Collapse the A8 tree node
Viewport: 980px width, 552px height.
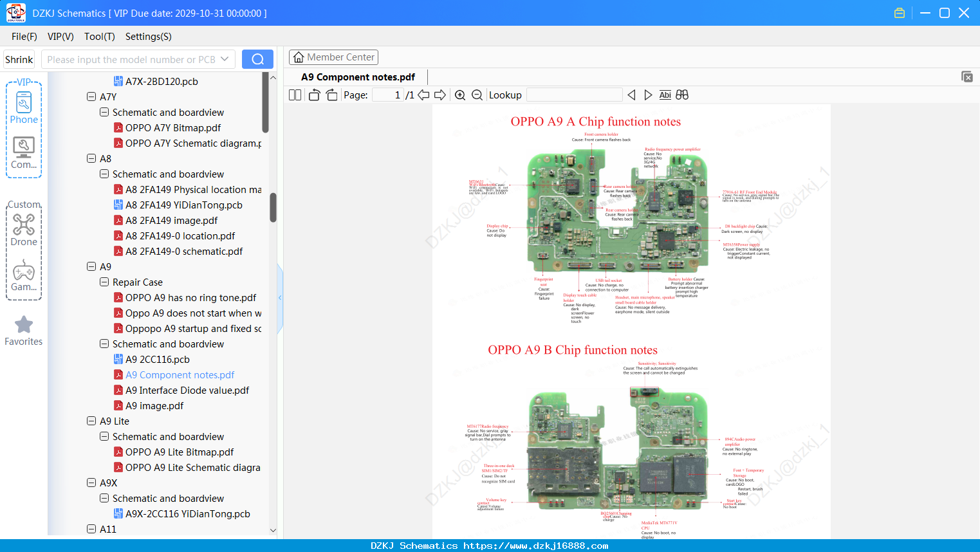coord(91,158)
